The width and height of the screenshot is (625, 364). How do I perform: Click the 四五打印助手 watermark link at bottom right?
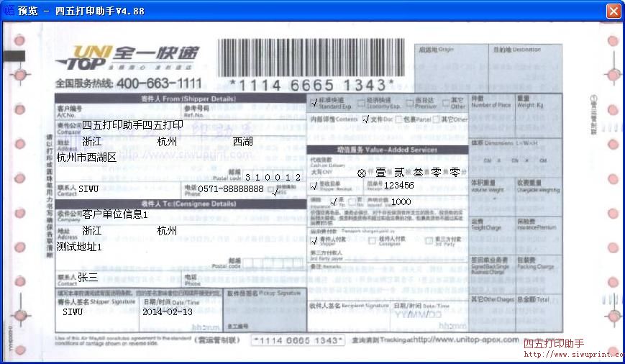pos(554,343)
